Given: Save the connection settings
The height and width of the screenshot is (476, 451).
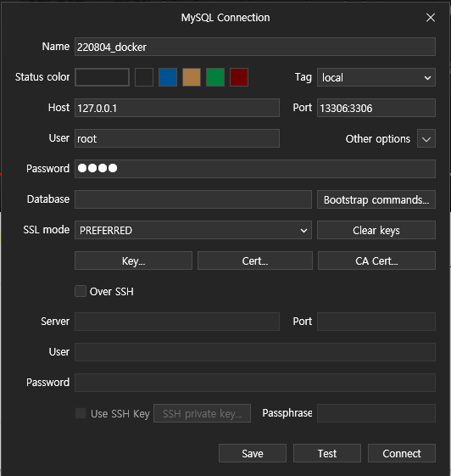Looking at the screenshot, I should tap(253, 453).
